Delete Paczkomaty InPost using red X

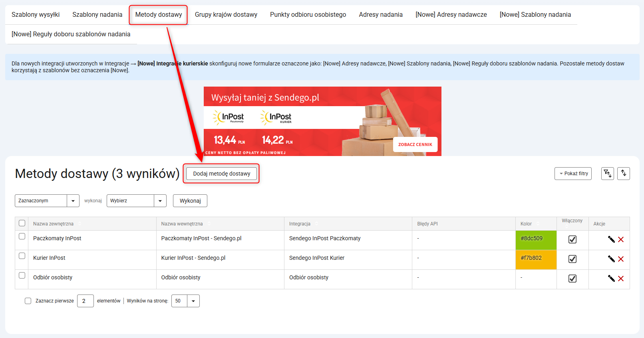click(621, 239)
